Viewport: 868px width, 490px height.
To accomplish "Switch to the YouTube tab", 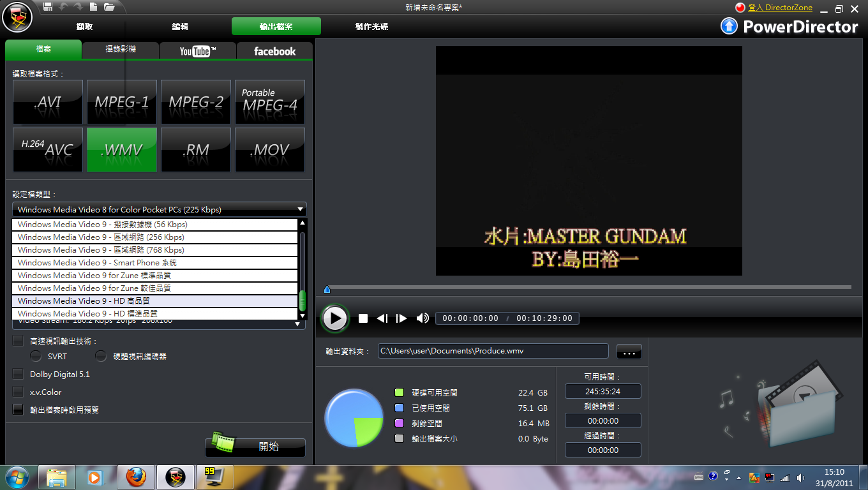I will 198,51.
